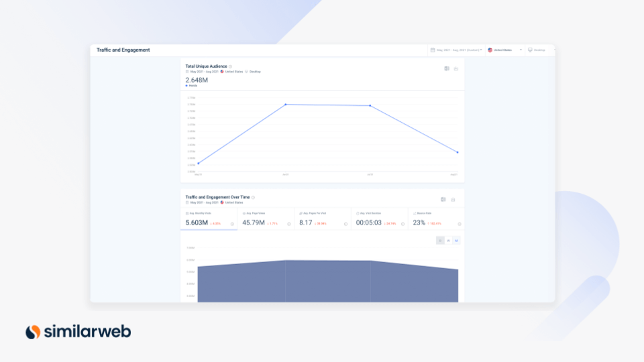Click info icon in Avg. Monthly Visits card
Image resolution: width=644 pixels, height=362 pixels.
coord(233,224)
